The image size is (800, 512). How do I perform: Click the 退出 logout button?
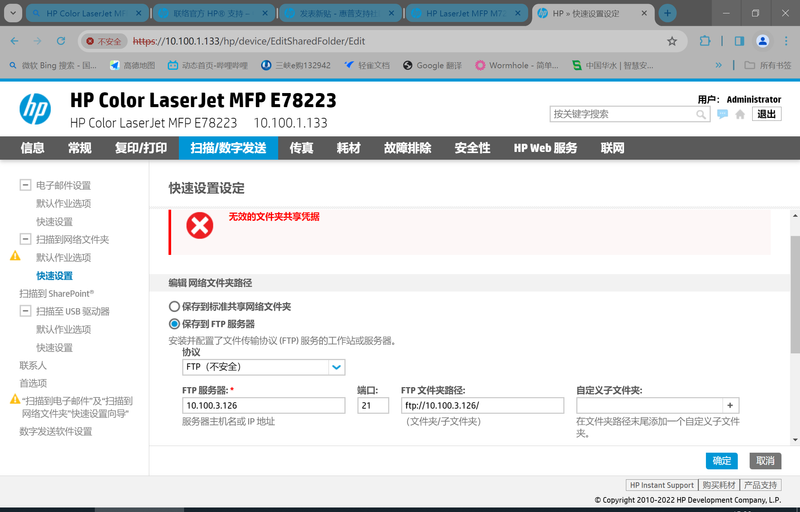pyautogui.click(x=767, y=114)
